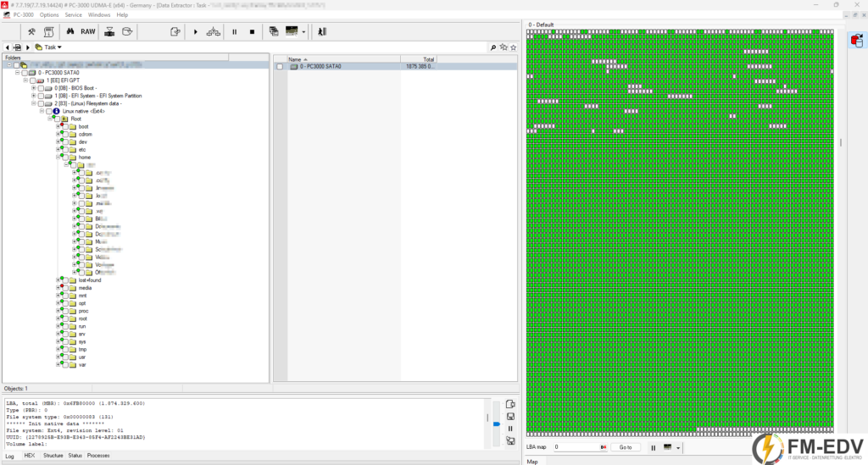Click the tools (hammer and wrench) toolbar icon
The image size is (868, 465).
click(31, 31)
